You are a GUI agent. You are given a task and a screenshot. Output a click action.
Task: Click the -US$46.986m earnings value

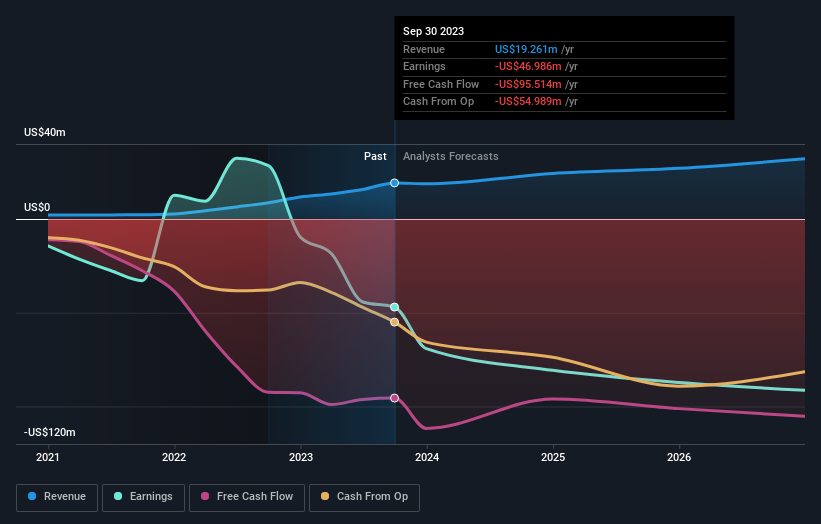click(x=528, y=66)
